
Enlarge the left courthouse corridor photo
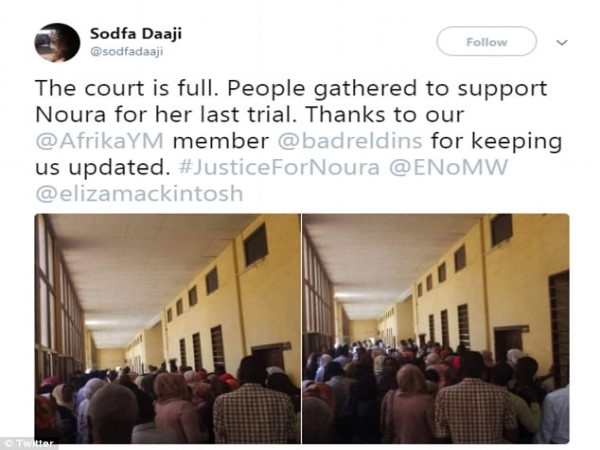[x=167, y=328]
